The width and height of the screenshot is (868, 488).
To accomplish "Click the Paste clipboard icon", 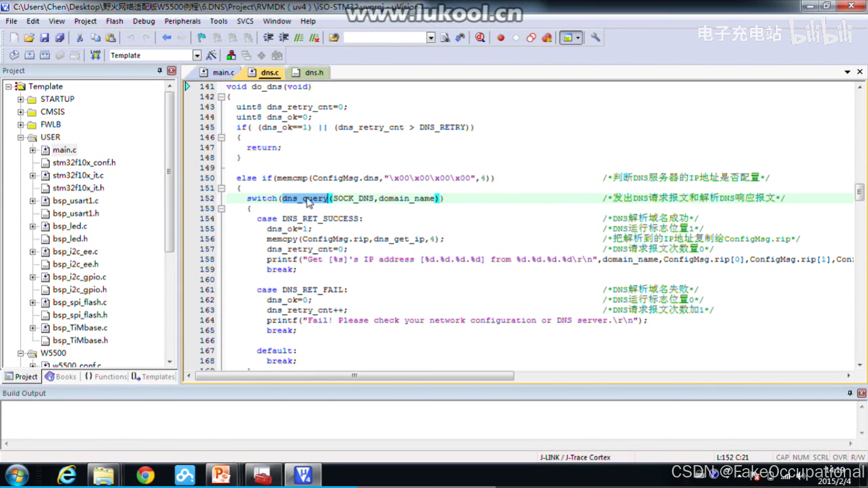I will pyautogui.click(x=110, y=38).
